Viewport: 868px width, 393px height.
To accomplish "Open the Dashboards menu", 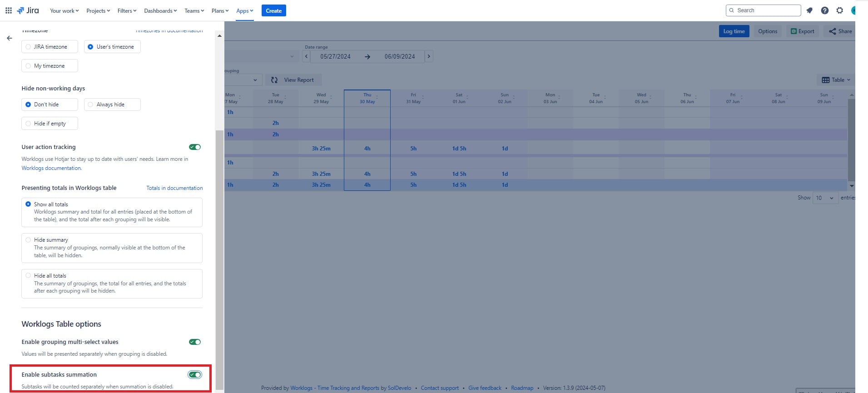I will point(160,10).
